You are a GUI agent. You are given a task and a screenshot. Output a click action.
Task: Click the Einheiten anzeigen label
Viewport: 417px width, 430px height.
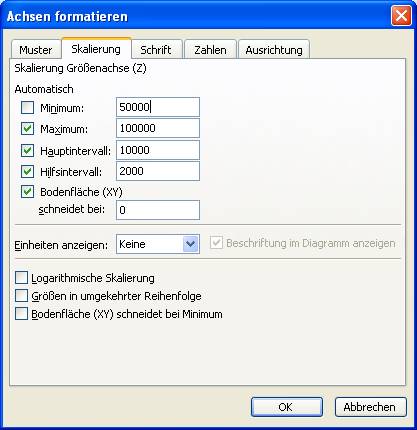tap(61, 245)
